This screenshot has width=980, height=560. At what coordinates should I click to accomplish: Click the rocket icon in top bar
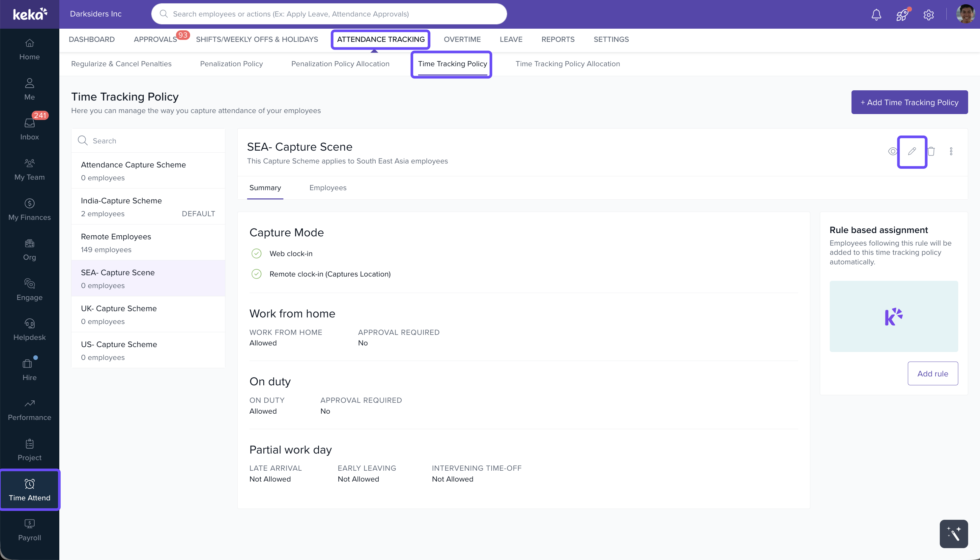(x=902, y=15)
